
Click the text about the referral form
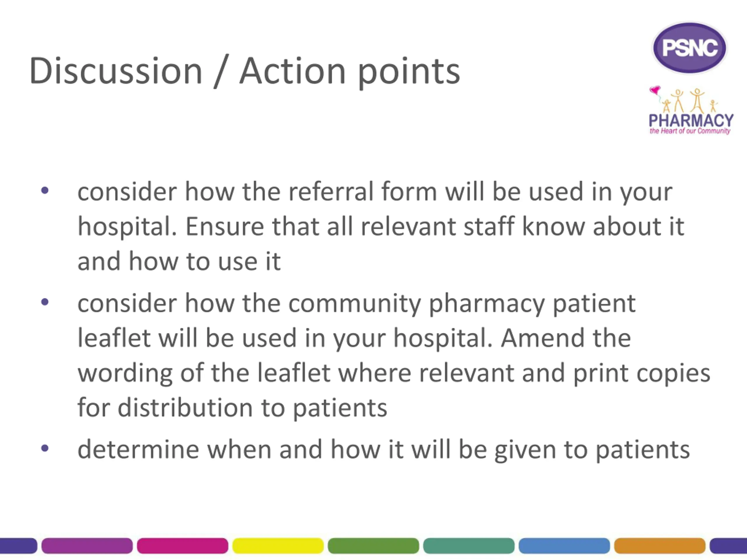pos(381,226)
